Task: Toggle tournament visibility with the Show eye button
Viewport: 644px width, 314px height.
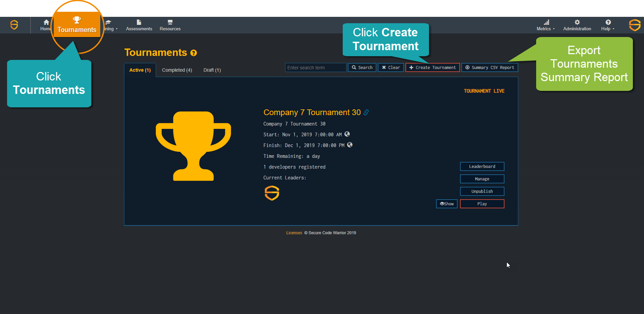Action: 447,204
